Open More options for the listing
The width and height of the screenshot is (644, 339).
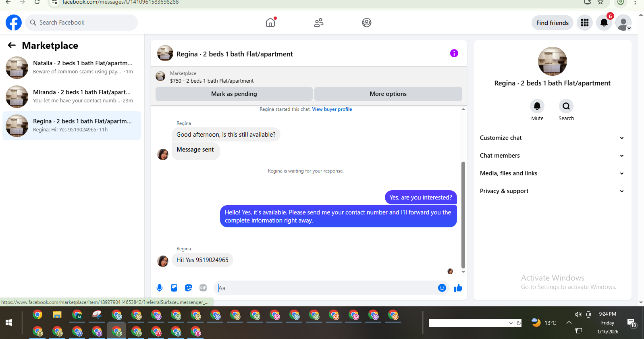pyautogui.click(x=388, y=94)
